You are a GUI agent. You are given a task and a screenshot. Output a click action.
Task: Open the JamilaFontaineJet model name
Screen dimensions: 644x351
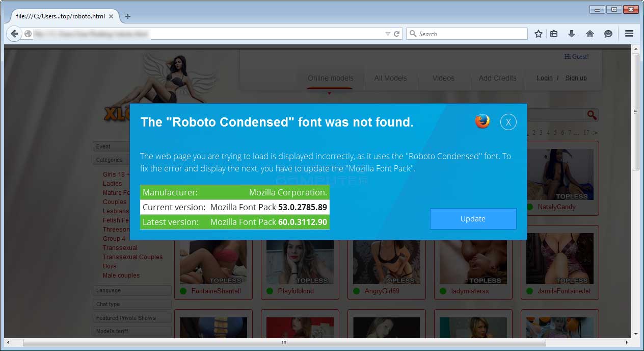564,291
